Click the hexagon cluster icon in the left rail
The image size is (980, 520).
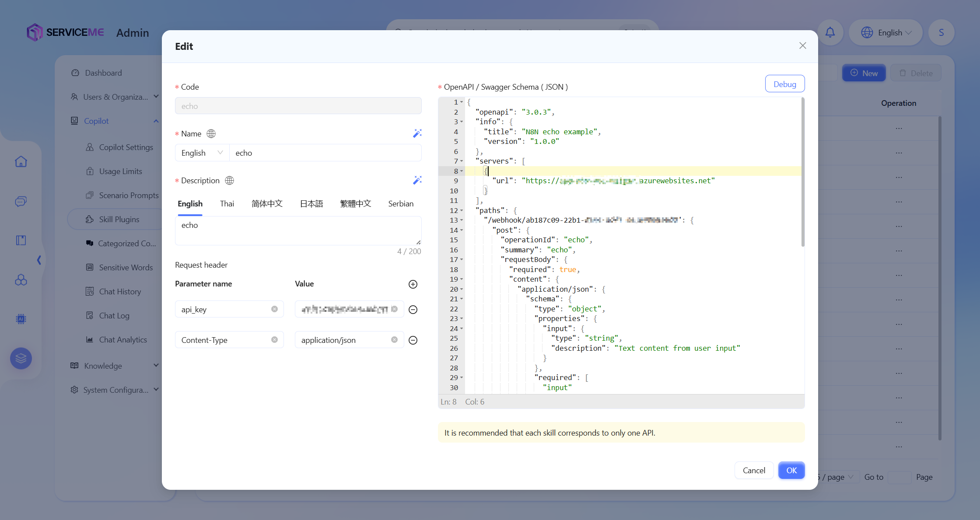21,280
